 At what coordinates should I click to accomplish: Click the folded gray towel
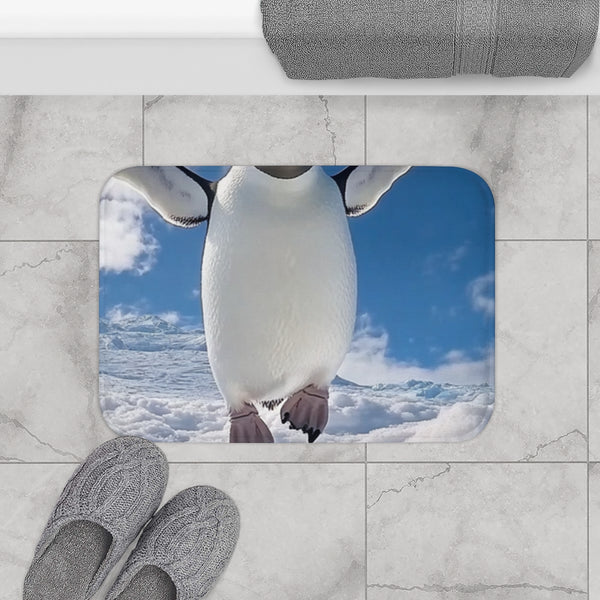point(430,39)
